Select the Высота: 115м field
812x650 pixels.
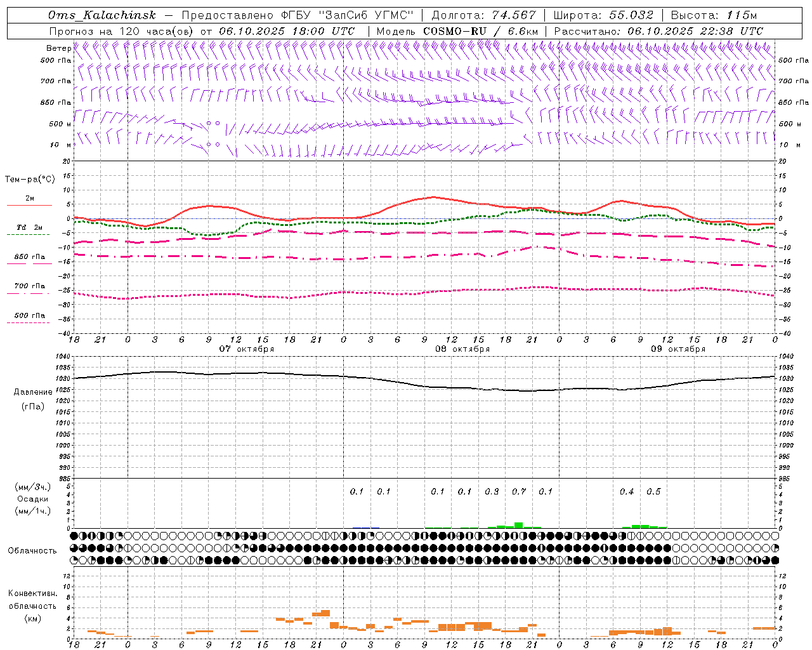click(x=714, y=15)
